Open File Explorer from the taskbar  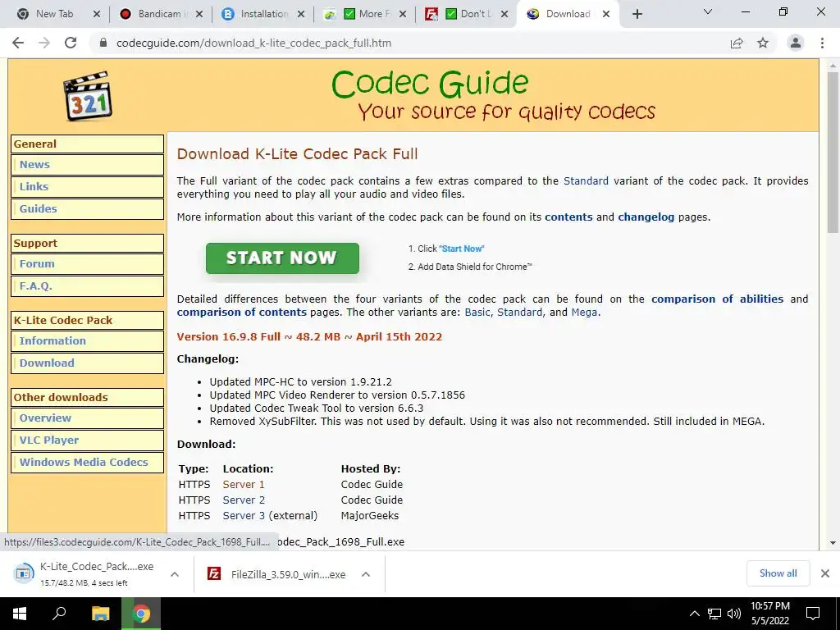(100, 614)
